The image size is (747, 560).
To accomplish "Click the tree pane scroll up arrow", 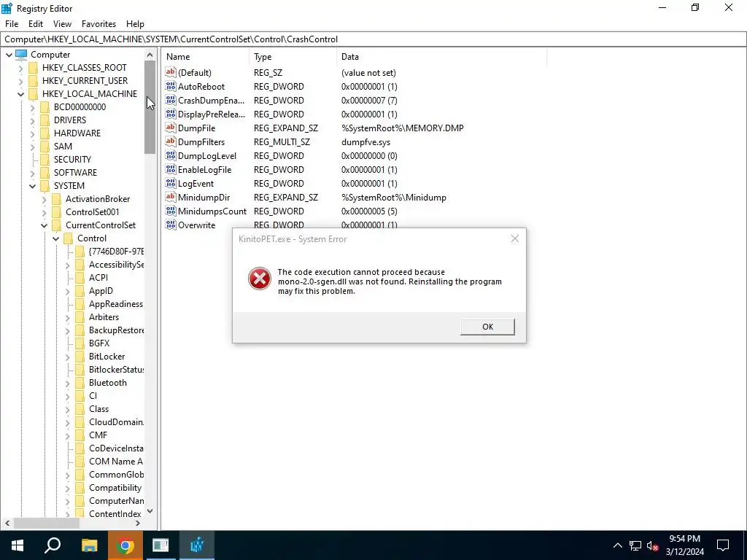I will (x=150, y=55).
